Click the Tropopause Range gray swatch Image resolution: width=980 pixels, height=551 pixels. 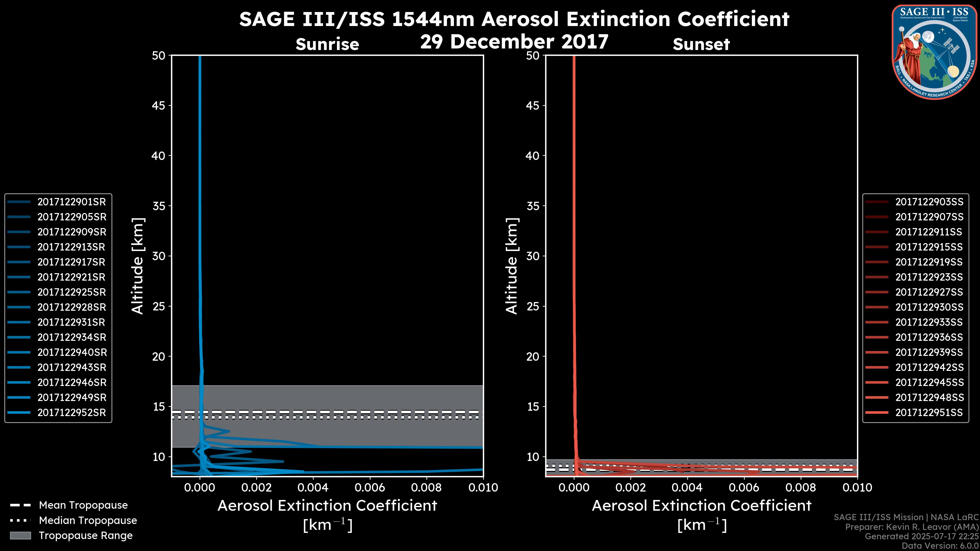20,535
